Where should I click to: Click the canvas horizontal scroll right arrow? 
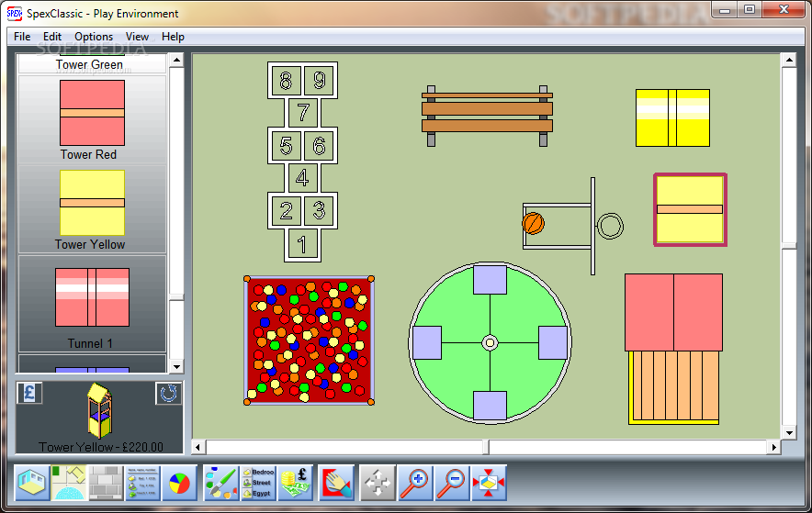(x=773, y=447)
